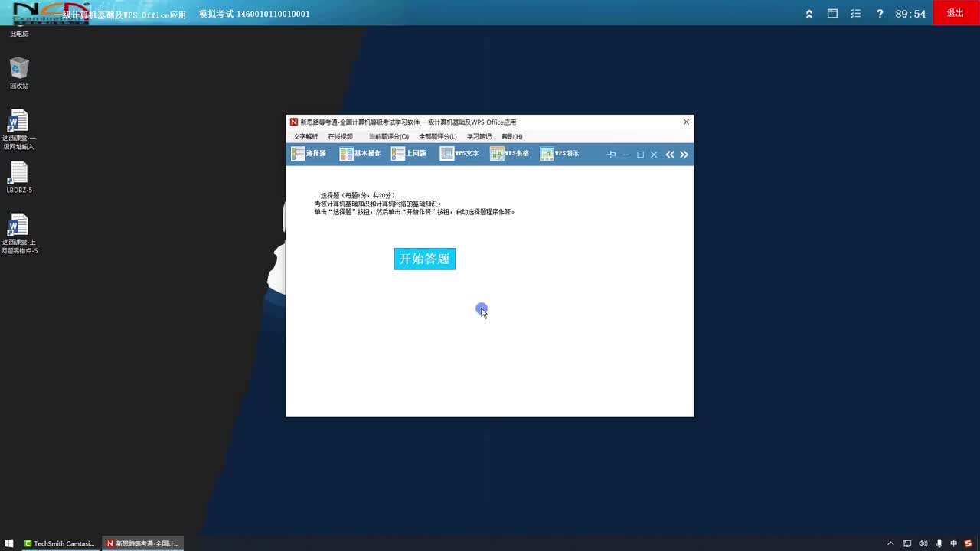Open the 当前题评分(O) menu
Screen dimensions: 980x551
(389, 136)
